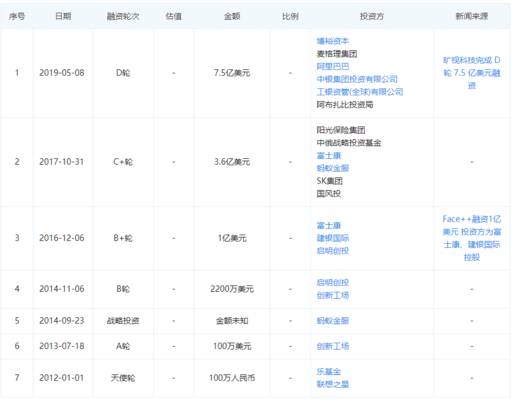Select the date 2014-11-06
The image size is (512, 401).
(x=62, y=289)
